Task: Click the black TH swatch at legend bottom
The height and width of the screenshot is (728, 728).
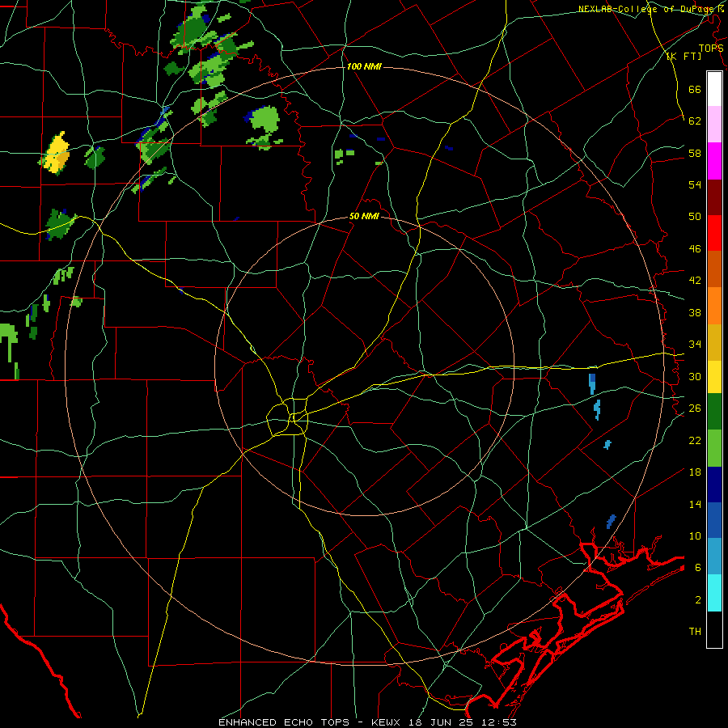Action: tap(714, 629)
